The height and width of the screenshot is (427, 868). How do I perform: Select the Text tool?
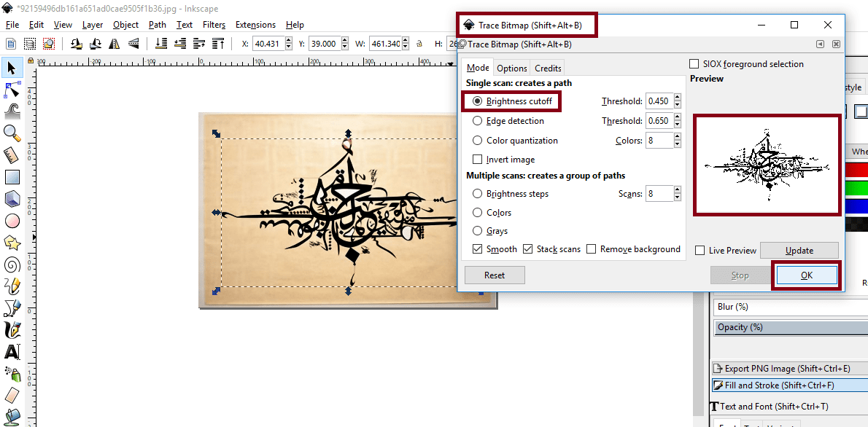(x=12, y=351)
